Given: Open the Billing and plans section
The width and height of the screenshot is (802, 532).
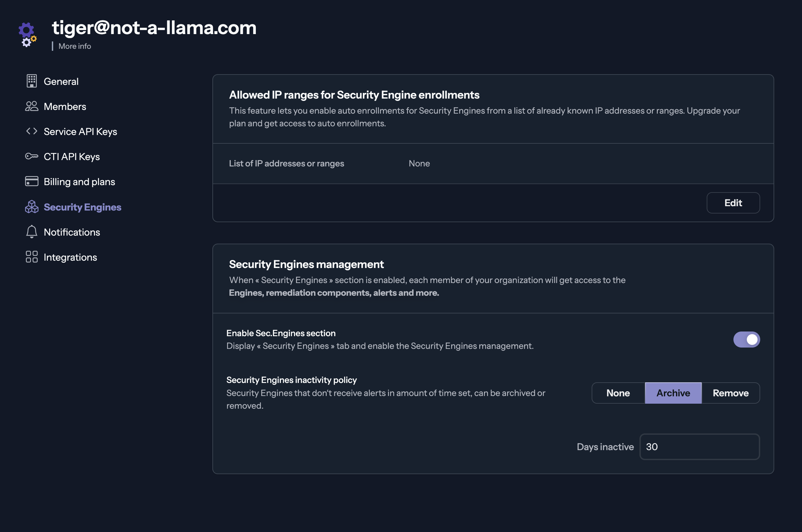Looking at the screenshot, I should pyautogui.click(x=79, y=181).
